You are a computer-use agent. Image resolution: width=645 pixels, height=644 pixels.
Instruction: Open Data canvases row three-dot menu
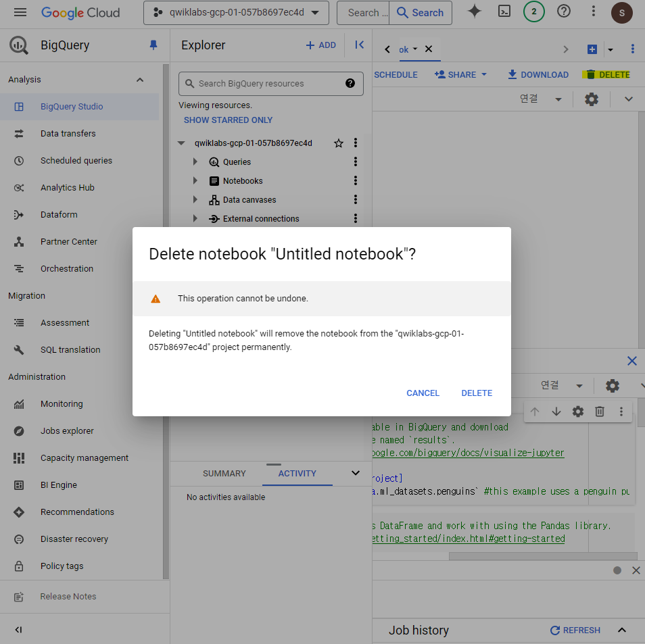pyautogui.click(x=356, y=199)
